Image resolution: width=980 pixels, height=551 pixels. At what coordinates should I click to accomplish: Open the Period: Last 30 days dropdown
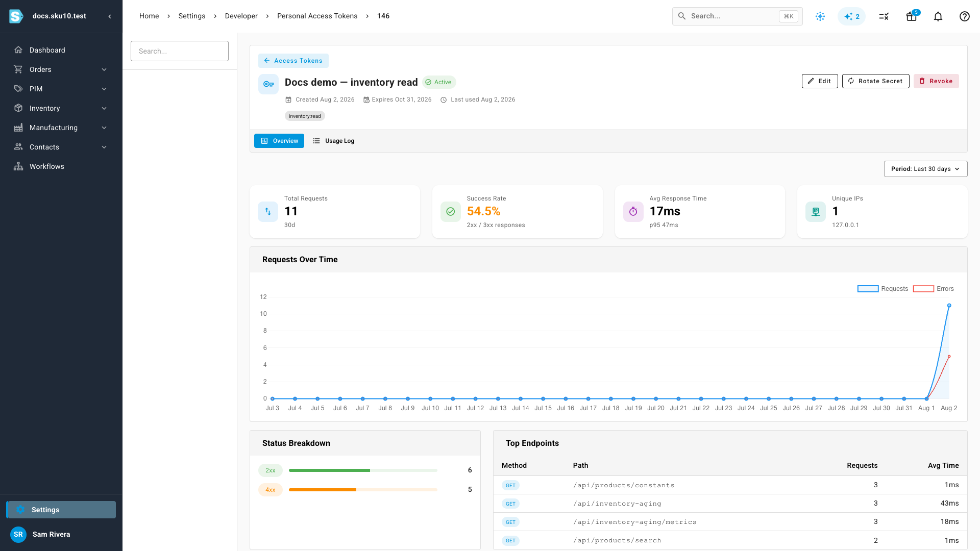point(925,169)
